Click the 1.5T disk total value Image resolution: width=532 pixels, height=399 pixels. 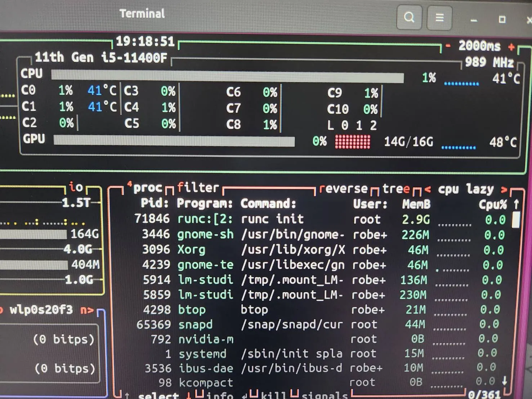pos(76,203)
